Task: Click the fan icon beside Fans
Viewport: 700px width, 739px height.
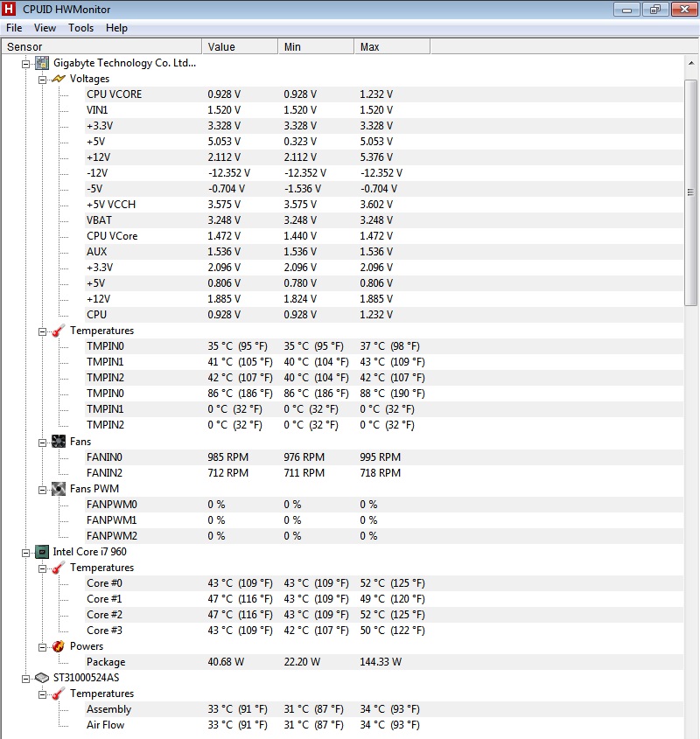Action: pos(59,442)
